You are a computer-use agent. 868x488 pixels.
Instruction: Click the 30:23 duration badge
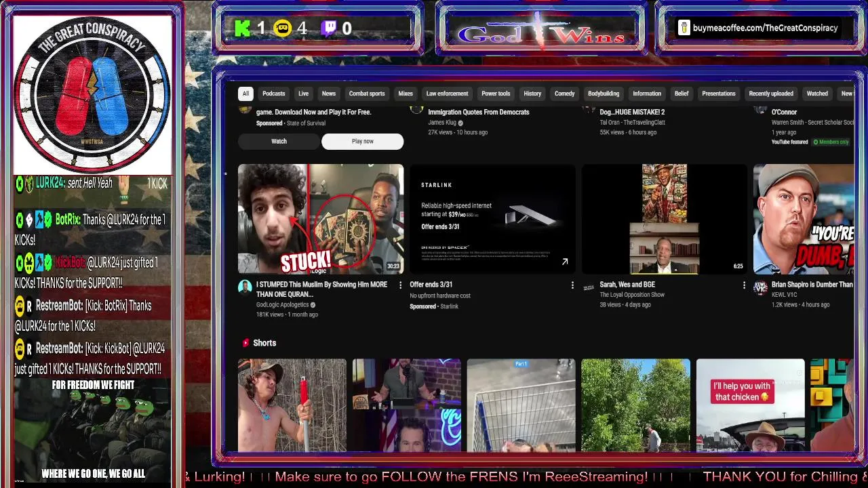click(393, 266)
